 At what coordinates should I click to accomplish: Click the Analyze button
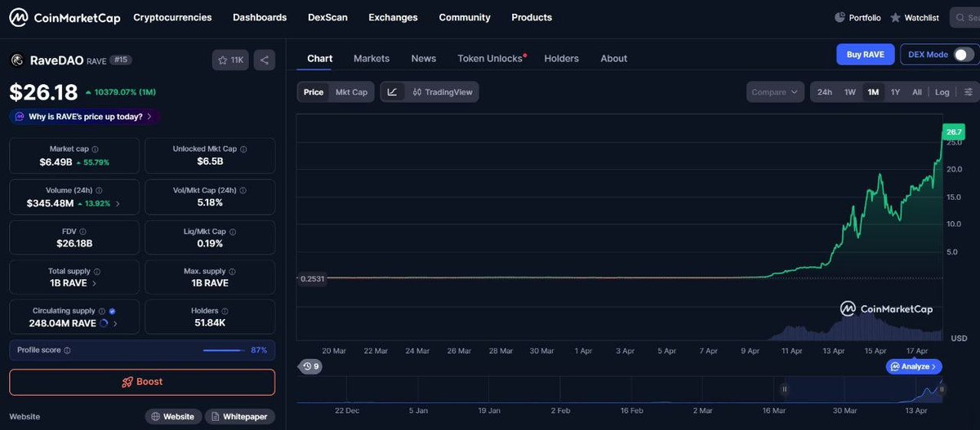(914, 366)
